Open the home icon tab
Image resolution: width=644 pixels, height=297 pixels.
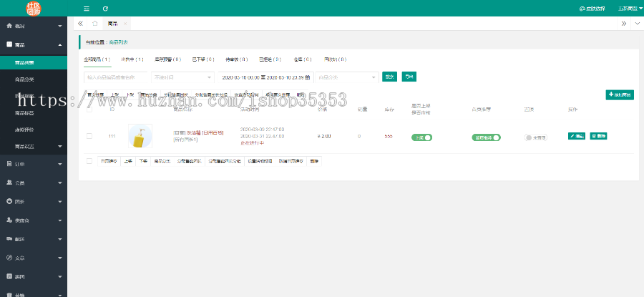tap(95, 24)
